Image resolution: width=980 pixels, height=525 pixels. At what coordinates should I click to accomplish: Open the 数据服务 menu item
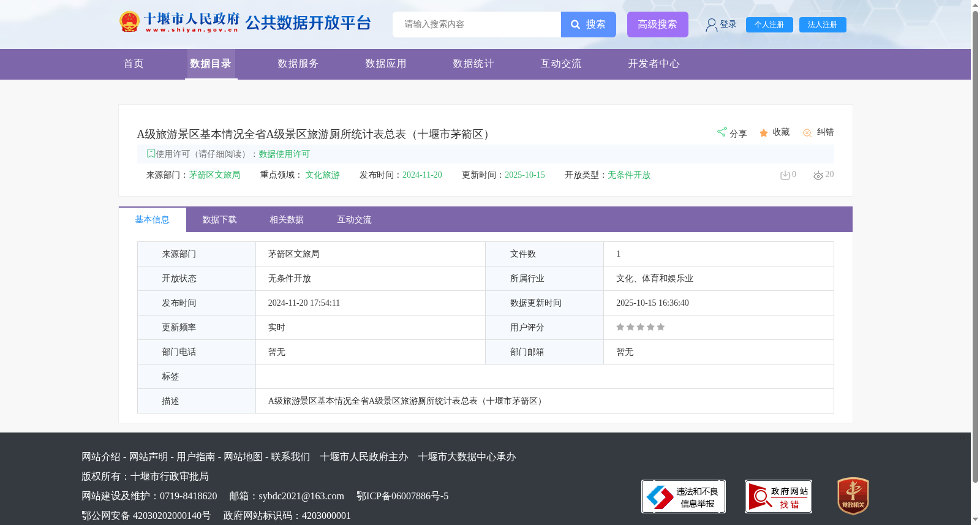pyautogui.click(x=298, y=64)
